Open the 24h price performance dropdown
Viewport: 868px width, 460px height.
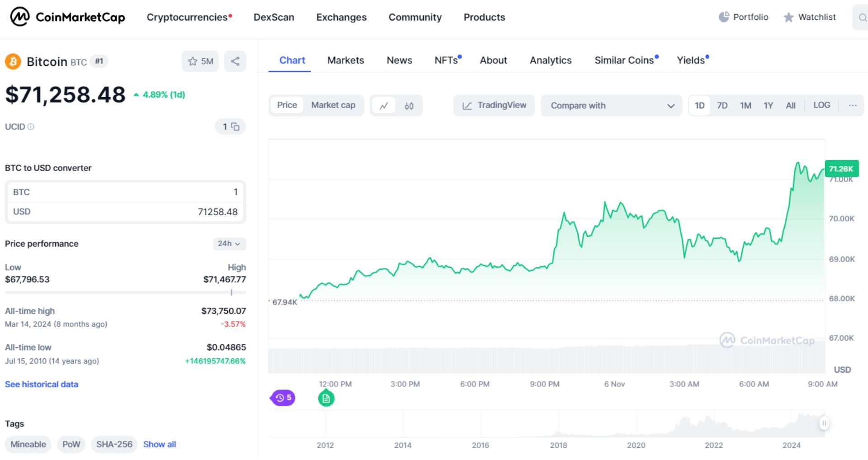click(229, 244)
